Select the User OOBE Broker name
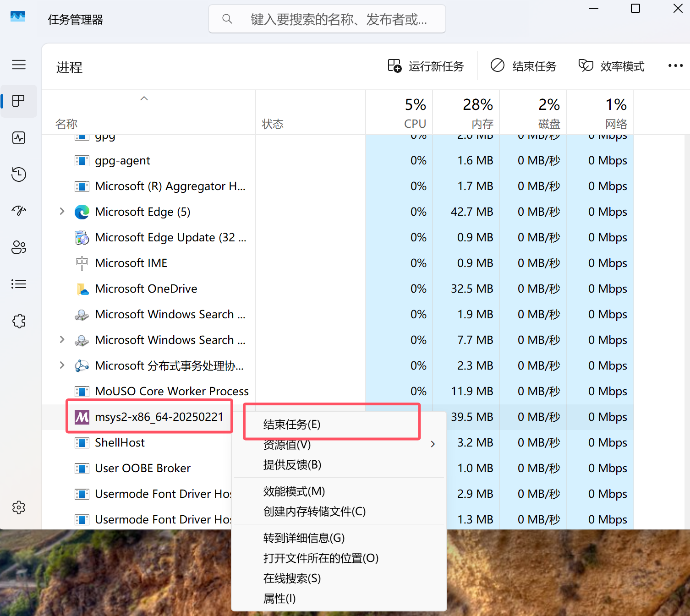 142,469
